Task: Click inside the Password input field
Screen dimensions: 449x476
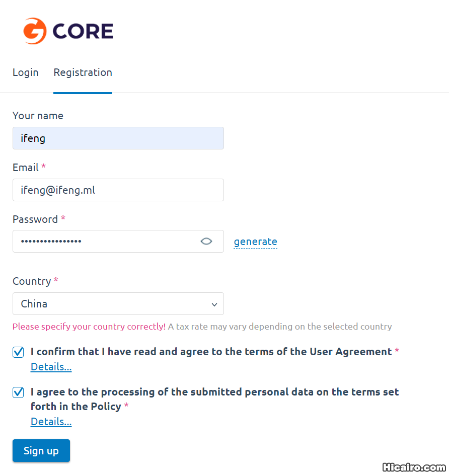Action: [x=106, y=242]
